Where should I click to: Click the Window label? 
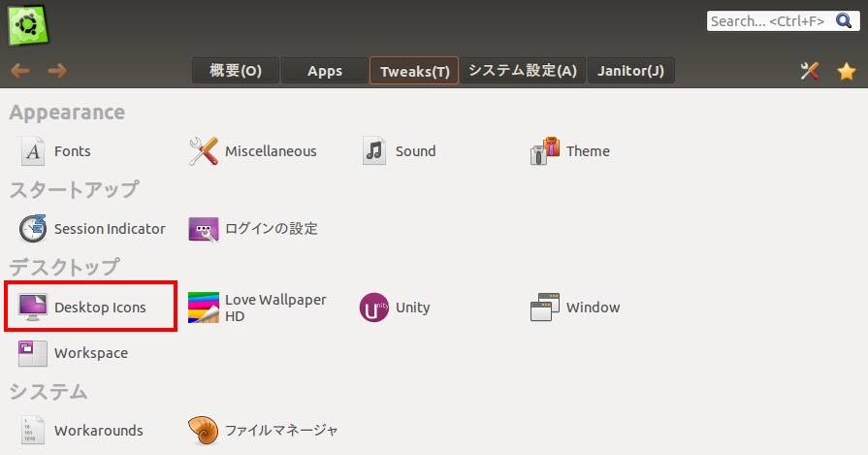(x=593, y=308)
